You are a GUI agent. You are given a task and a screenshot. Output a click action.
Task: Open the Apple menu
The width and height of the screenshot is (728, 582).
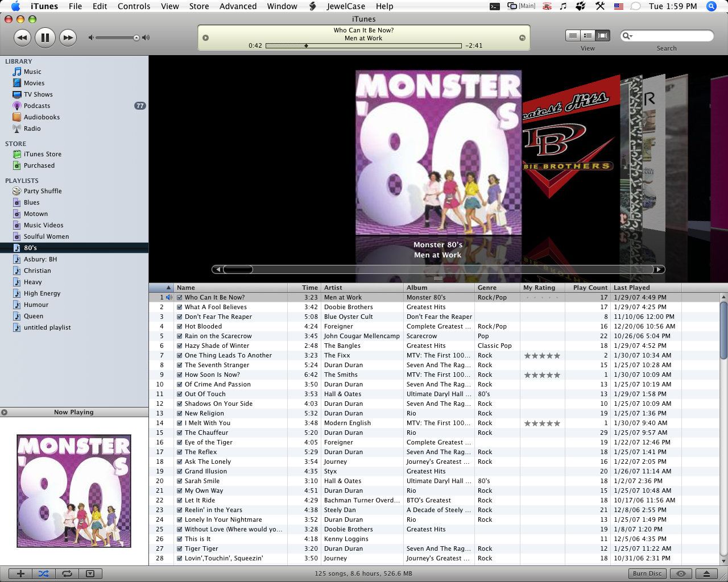15,6
